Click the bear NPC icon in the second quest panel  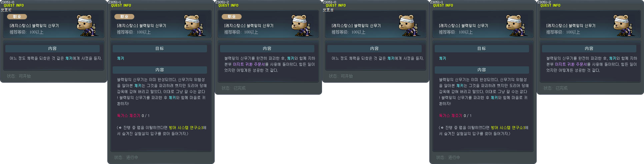(194, 25)
